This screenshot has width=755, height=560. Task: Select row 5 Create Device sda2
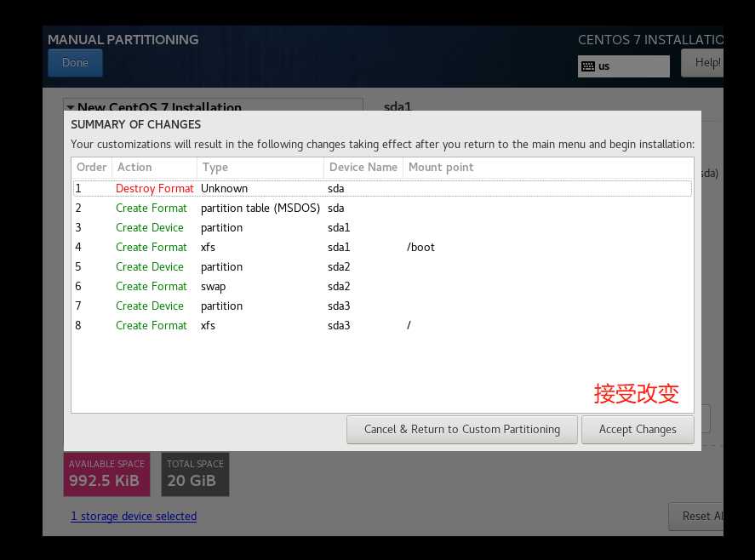click(382, 266)
